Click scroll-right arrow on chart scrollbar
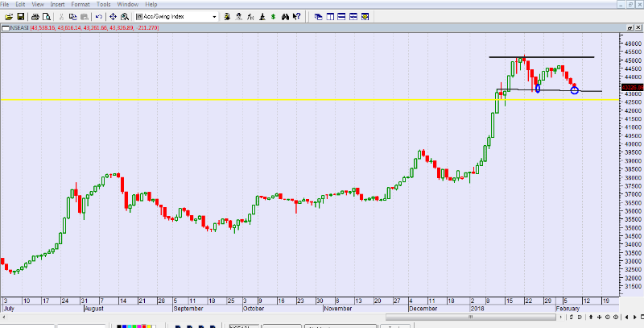This screenshot has height=328, width=644. click(561, 317)
